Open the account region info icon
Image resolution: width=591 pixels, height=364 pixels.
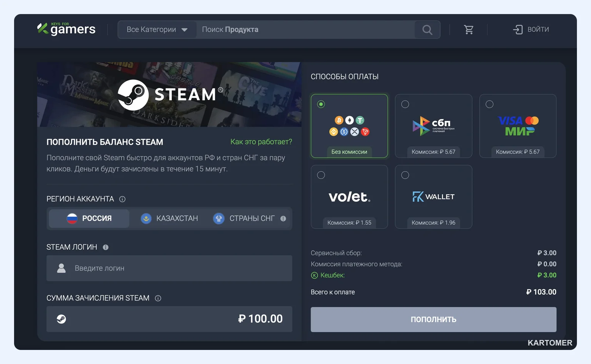click(122, 199)
